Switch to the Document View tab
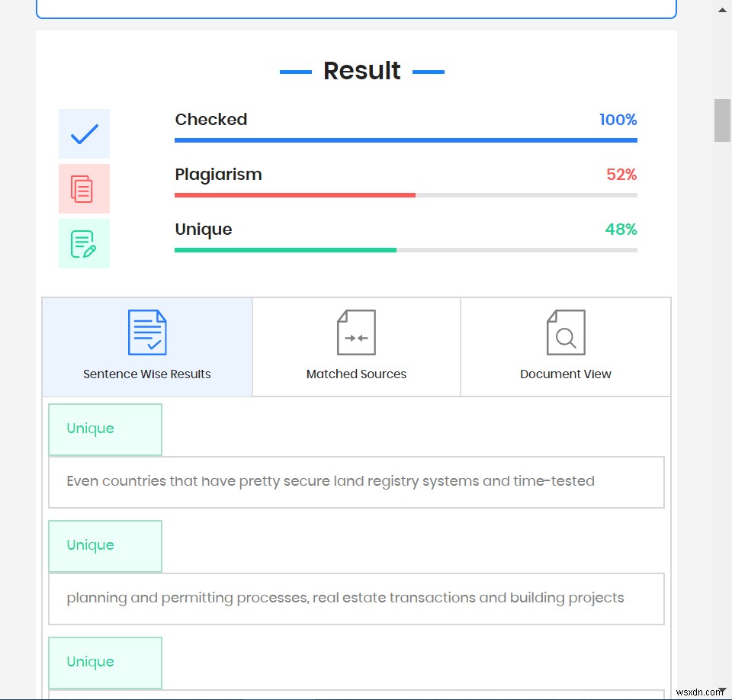Image resolution: width=732 pixels, height=700 pixels. click(566, 374)
